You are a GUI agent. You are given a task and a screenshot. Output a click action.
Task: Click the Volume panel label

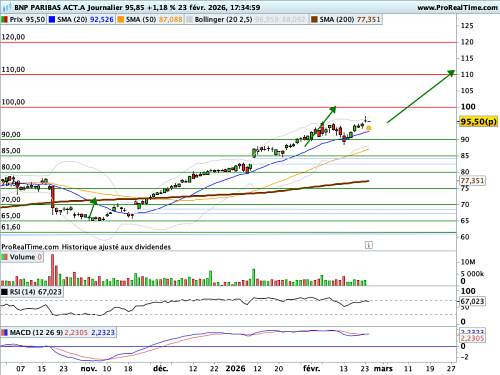tap(22, 257)
